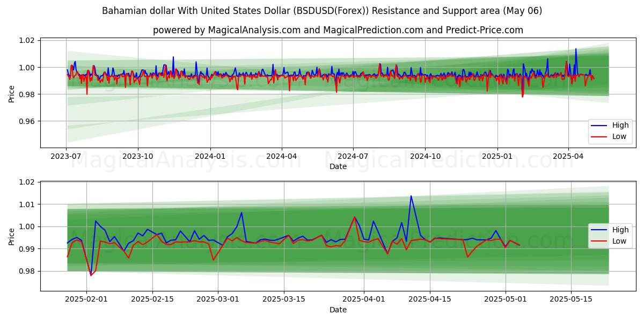The image size is (644, 322).
Task: Click the 0.99 y-axis tick on bottom chart
Action: pyautogui.click(x=28, y=249)
